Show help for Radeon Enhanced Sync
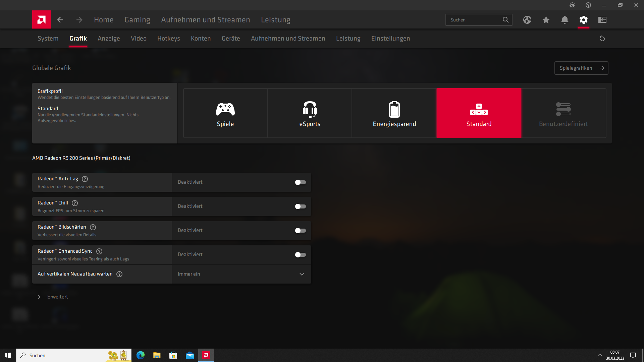The image size is (644, 362). 99,251
